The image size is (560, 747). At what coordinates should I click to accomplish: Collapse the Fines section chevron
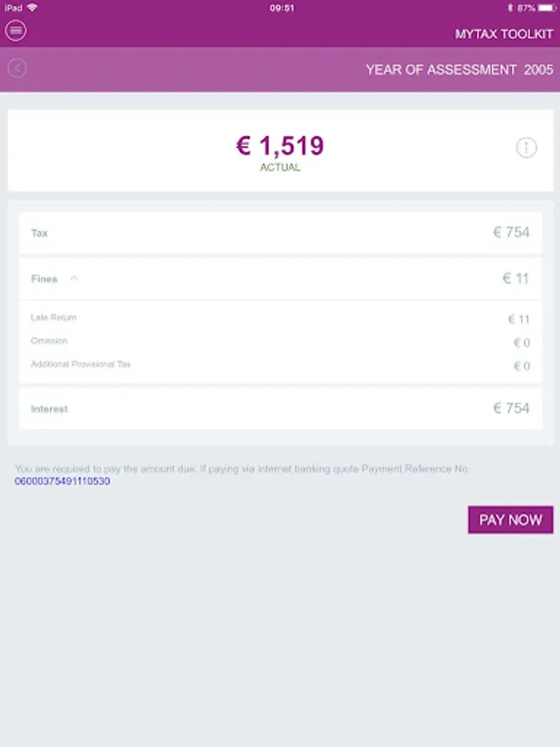click(x=74, y=279)
